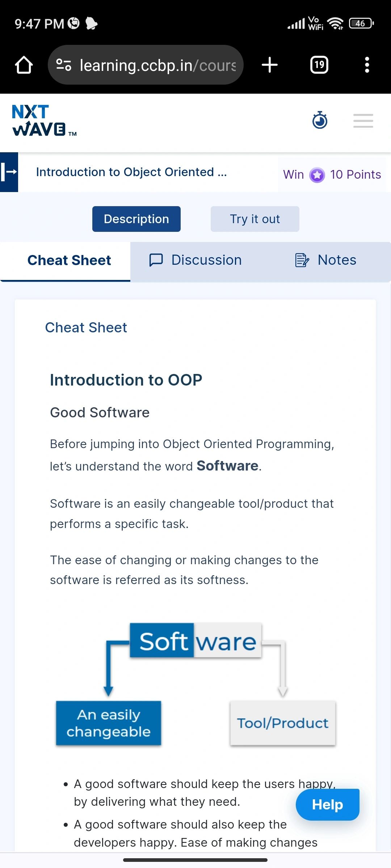Screen dimensions: 391x868
Task: Tap the Software diagram image
Action: click(195, 684)
